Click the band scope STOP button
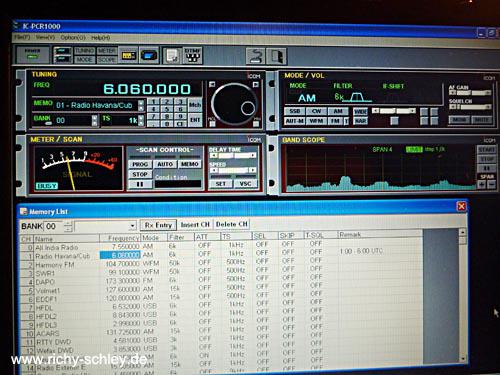 click(x=487, y=159)
